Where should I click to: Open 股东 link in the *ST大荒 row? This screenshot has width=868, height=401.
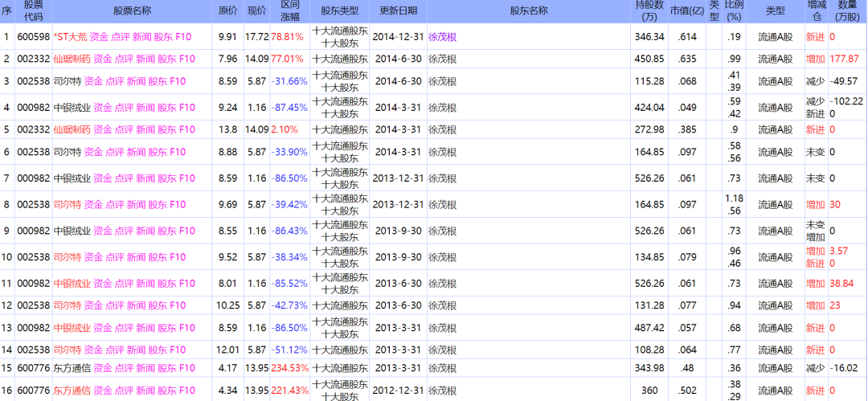pos(163,37)
